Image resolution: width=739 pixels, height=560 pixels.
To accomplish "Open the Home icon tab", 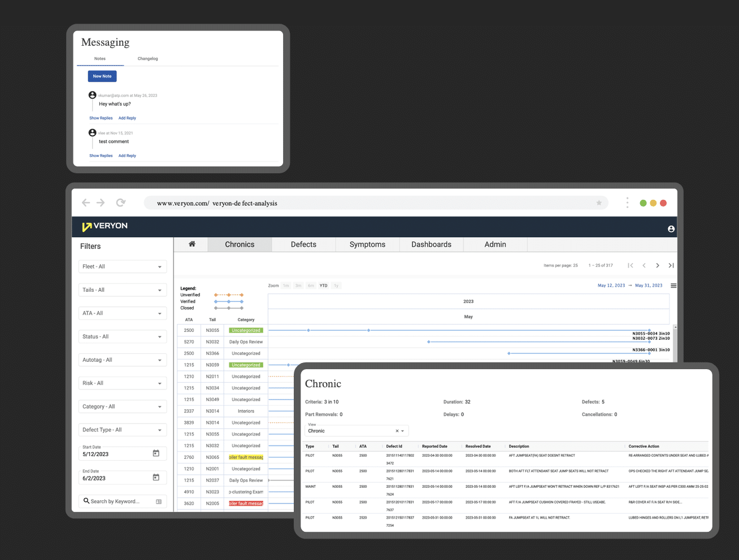I will 192,244.
